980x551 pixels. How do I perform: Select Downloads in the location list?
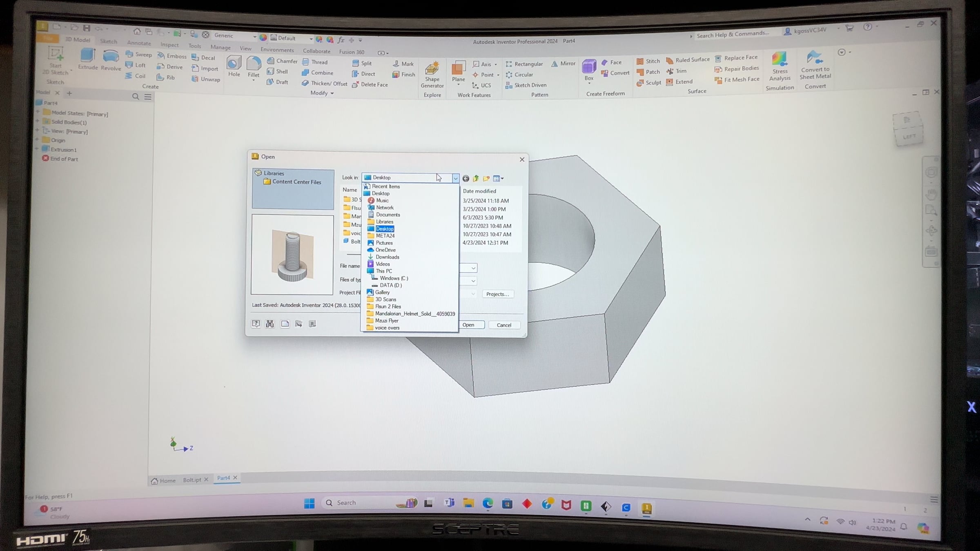[x=387, y=257]
